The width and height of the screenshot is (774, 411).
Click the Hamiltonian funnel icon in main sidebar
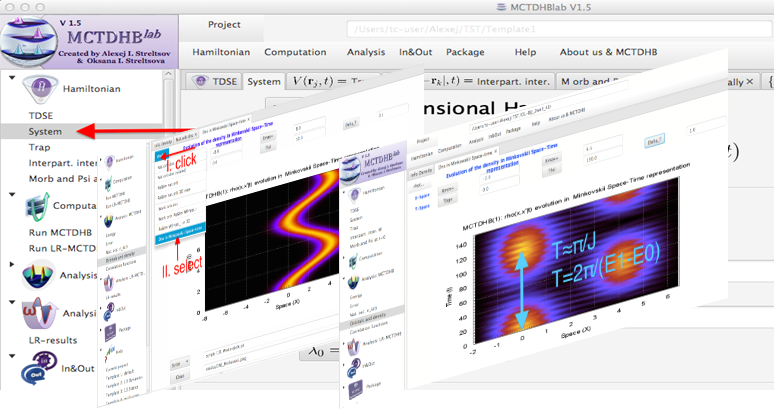tap(39, 89)
